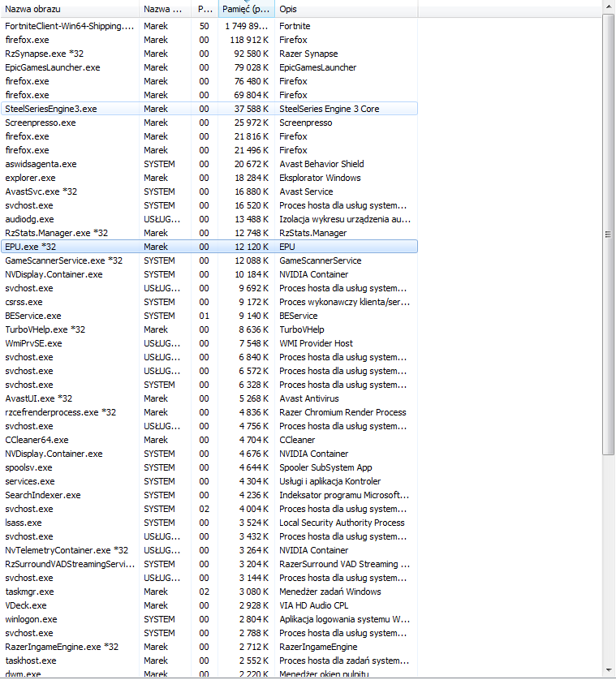
Task: Sort by the Nazwa użytkownika column header
Action: 166,9
